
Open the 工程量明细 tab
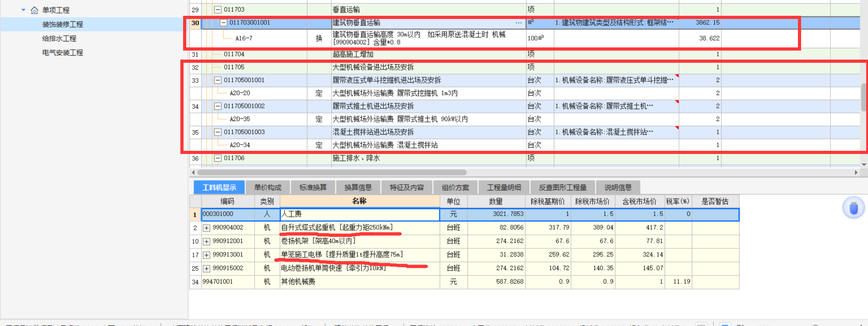click(x=504, y=187)
